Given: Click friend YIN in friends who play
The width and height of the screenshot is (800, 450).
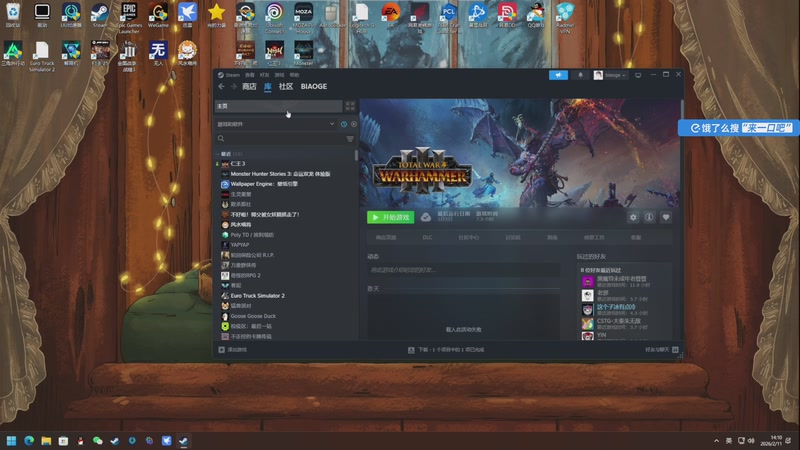Looking at the screenshot, I should tap(602, 335).
